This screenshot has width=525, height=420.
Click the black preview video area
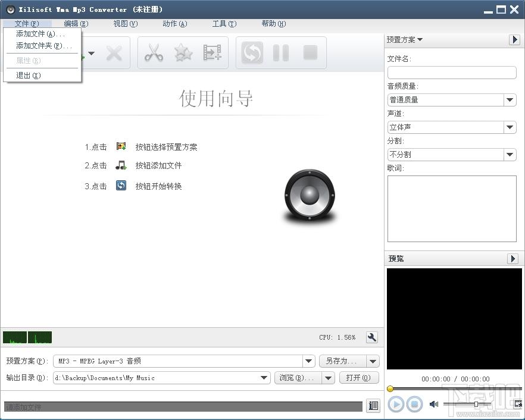454,319
